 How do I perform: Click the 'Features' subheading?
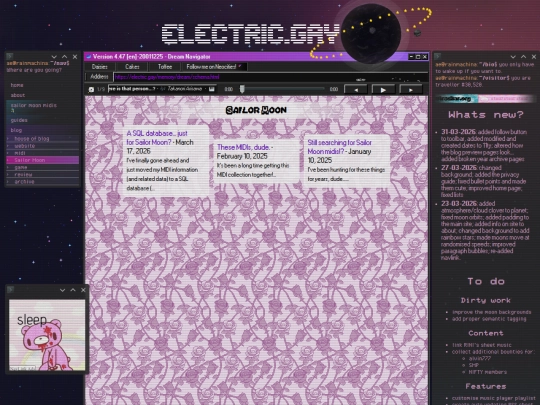[x=486, y=386]
